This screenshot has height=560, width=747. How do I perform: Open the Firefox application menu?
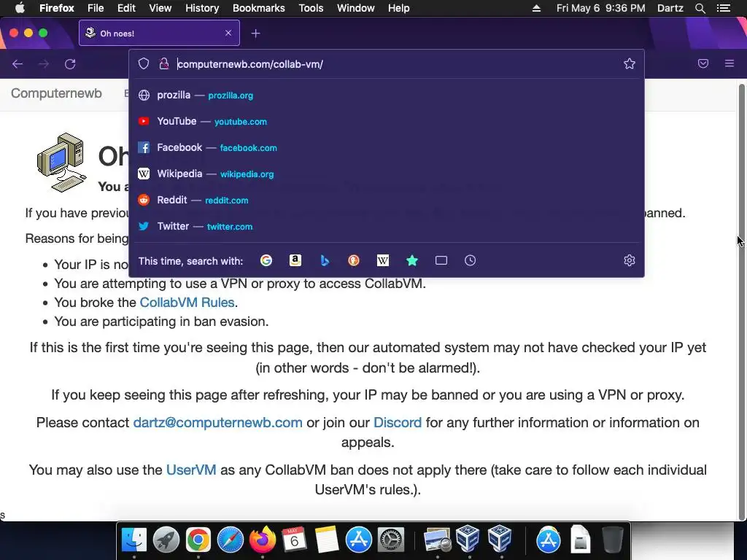point(57,8)
